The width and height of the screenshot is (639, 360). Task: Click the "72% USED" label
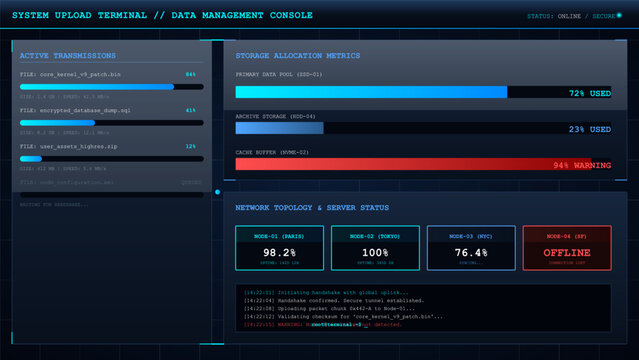(590, 93)
